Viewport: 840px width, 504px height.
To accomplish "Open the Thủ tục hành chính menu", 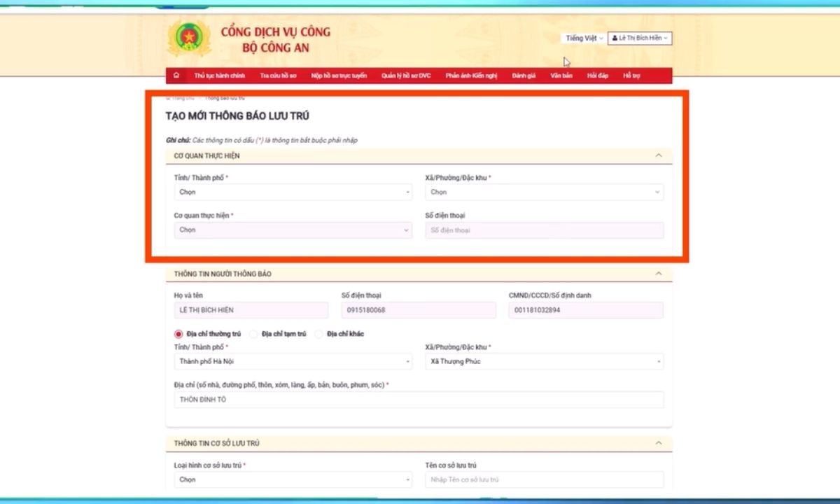I will 220,76.
